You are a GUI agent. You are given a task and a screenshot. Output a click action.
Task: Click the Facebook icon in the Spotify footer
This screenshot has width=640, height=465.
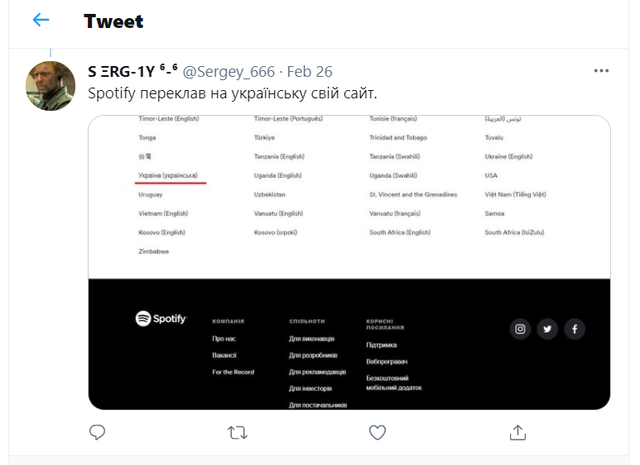point(575,328)
